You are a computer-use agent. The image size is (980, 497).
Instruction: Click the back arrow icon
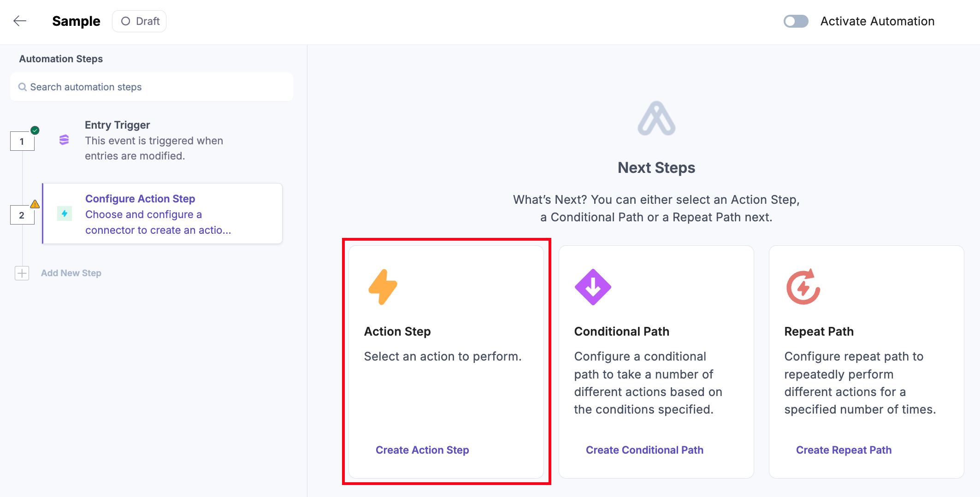coord(20,21)
